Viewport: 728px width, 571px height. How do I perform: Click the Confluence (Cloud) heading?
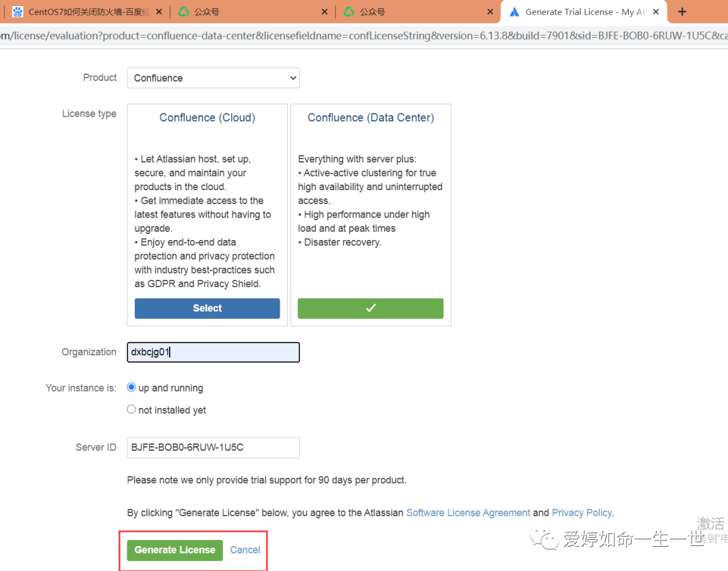point(207,118)
